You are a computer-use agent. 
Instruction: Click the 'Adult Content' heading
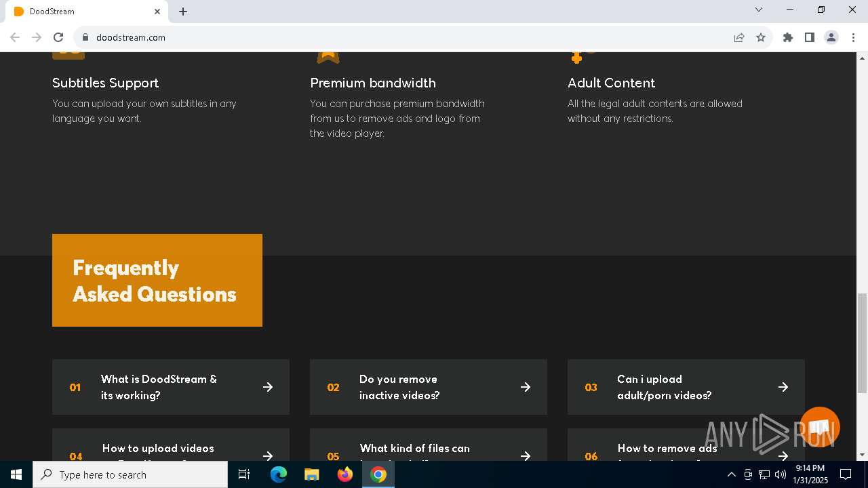[611, 83]
